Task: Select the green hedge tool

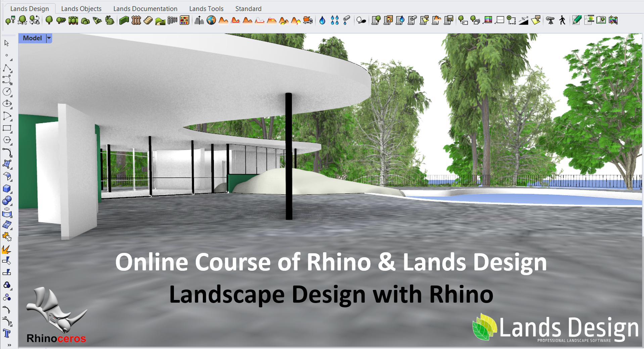Action: [124, 20]
